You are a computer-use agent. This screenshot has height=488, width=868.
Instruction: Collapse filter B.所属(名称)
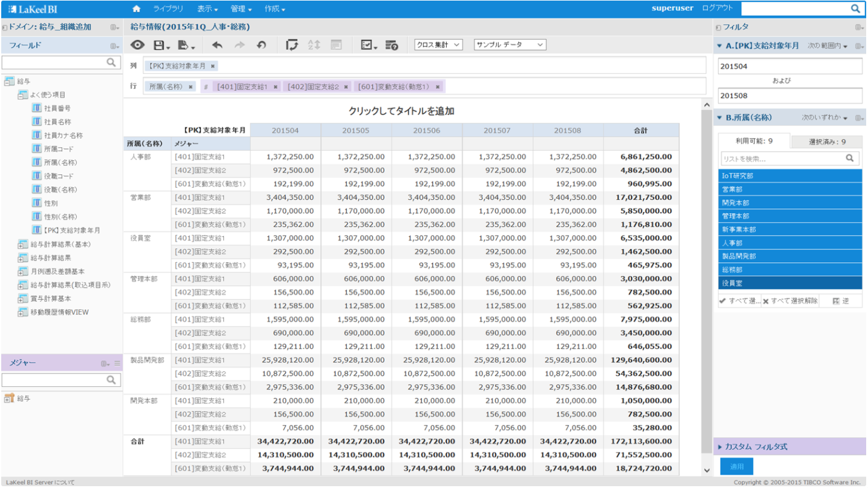(719, 117)
